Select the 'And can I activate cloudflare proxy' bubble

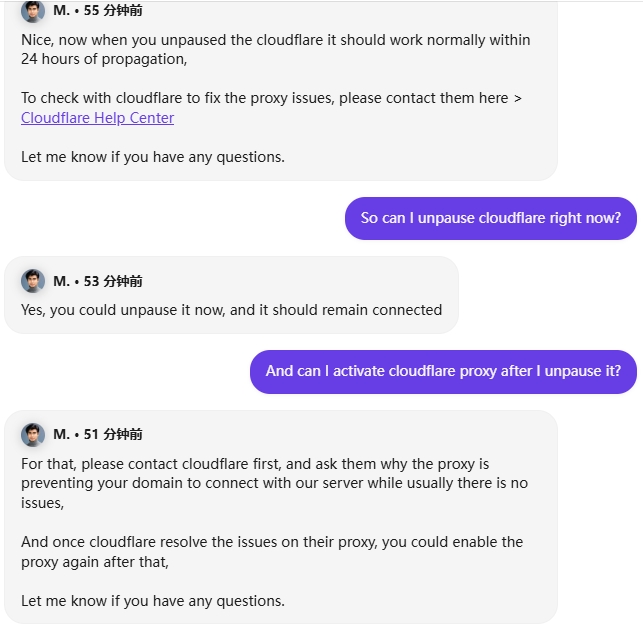click(x=443, y=372)
